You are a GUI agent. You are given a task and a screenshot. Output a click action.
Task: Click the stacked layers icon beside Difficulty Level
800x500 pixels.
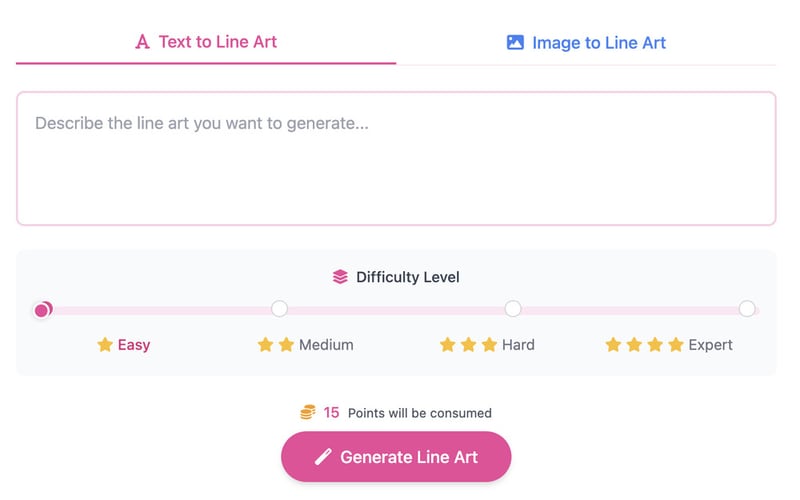[340, 277]
